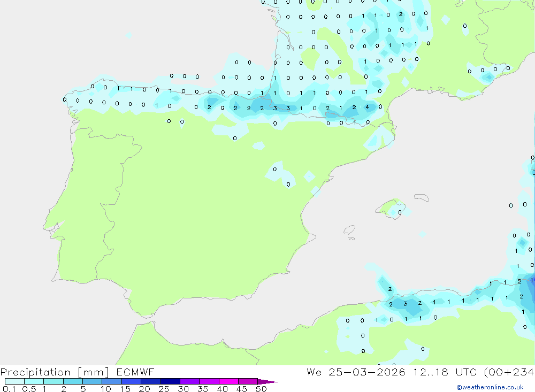
Task: Click the 25–30 mm legend color box
Action: point(170,381)
